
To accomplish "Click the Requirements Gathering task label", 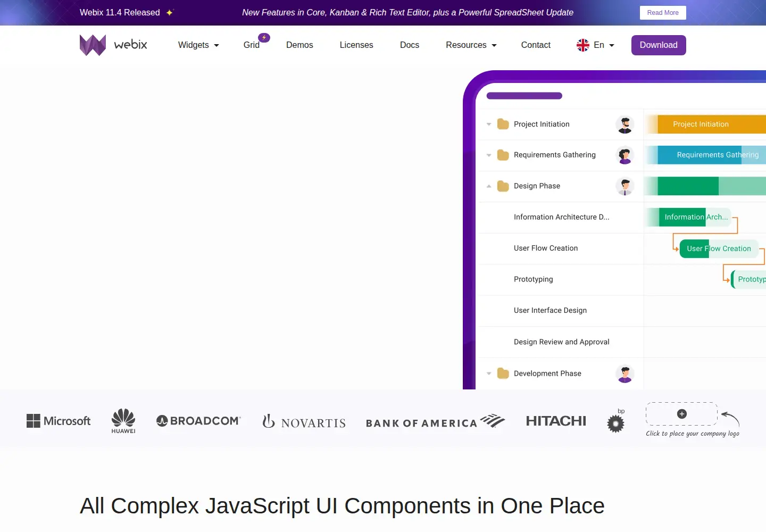I will pos(555,155).
